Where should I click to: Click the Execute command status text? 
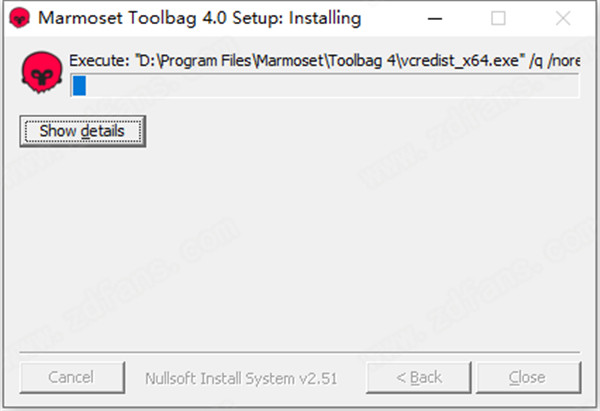99,62
